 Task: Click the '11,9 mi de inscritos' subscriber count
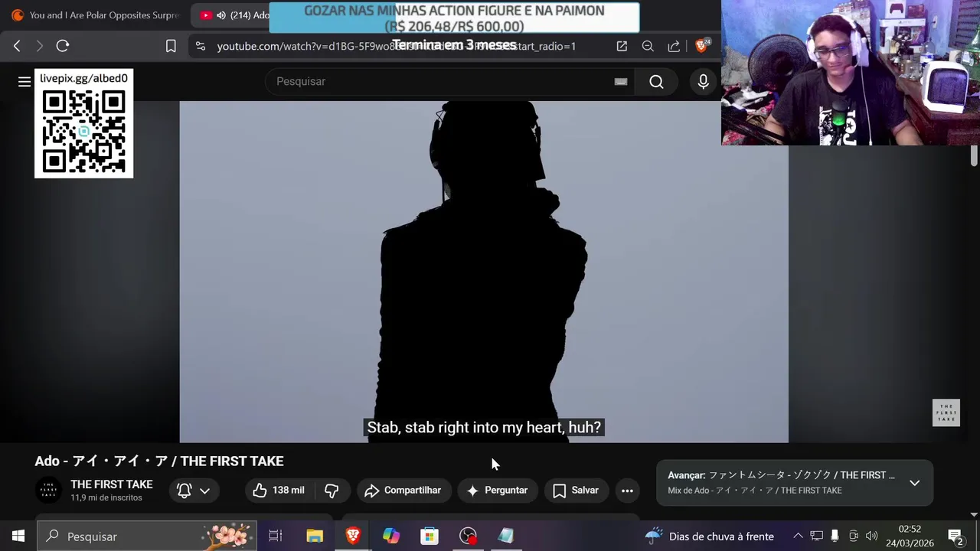pyautogui.click(x=106, y=497)
